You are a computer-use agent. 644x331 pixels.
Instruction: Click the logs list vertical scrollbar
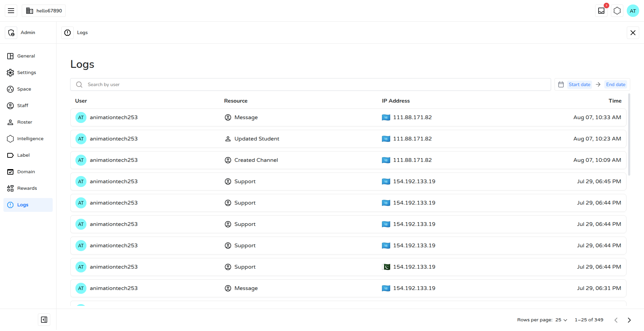629,134
